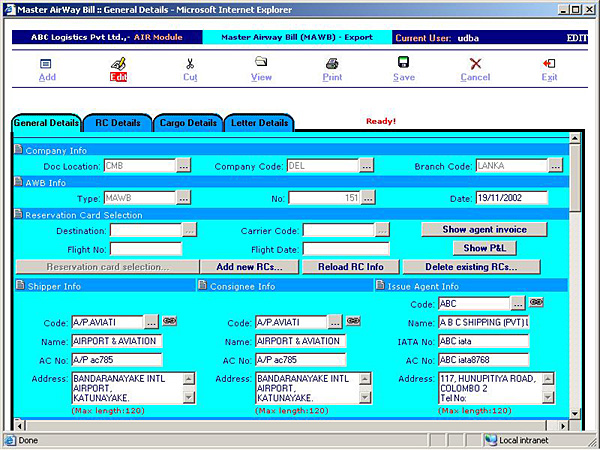The image size is (600, 450).
Task: Open the View folder icon
Action: click(261, 63)
